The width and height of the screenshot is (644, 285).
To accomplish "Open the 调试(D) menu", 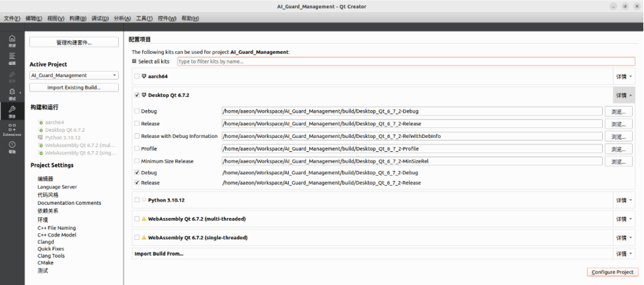I will click(x=100, y=19).
